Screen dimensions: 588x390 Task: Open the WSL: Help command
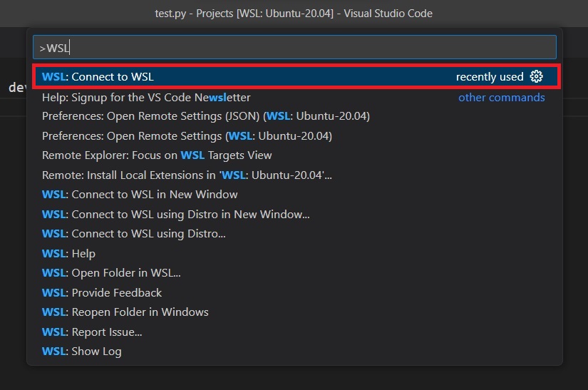294,254
